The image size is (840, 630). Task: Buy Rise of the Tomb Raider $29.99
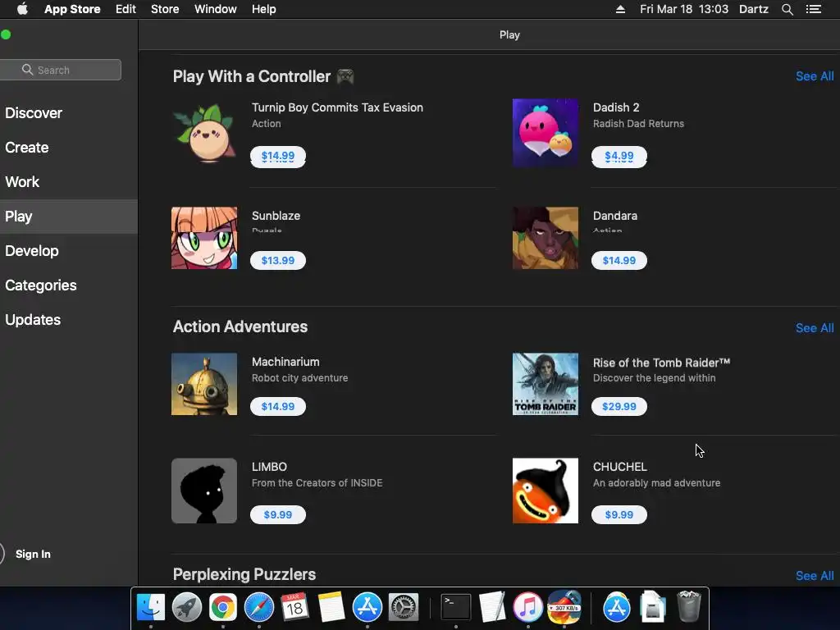(619, 406)
